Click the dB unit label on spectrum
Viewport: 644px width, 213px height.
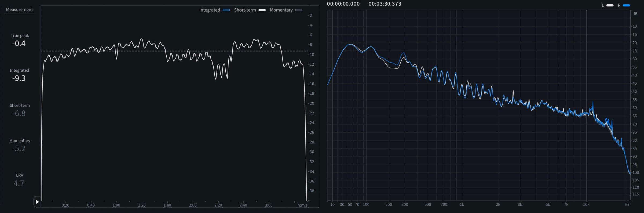tap(635, 14)
